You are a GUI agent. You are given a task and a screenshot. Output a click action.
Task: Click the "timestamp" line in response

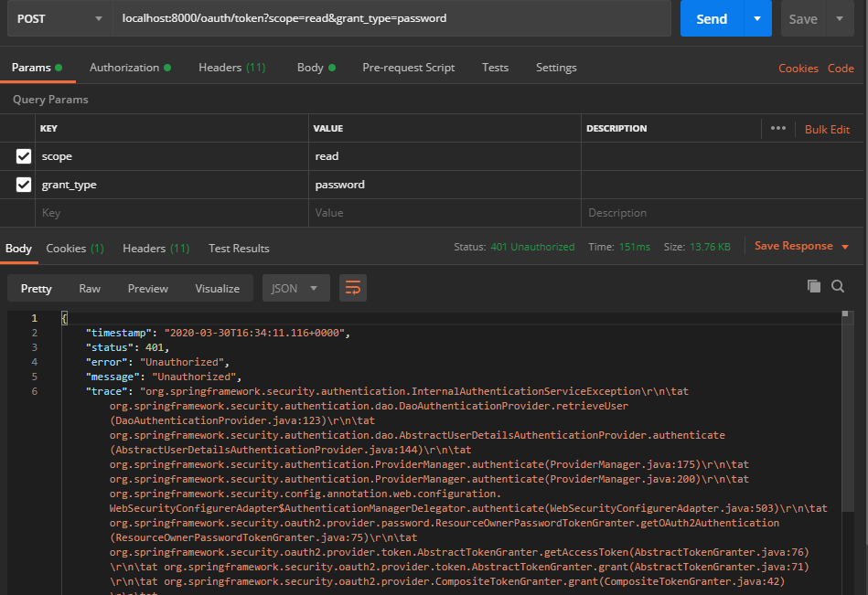tap(218, 333)
